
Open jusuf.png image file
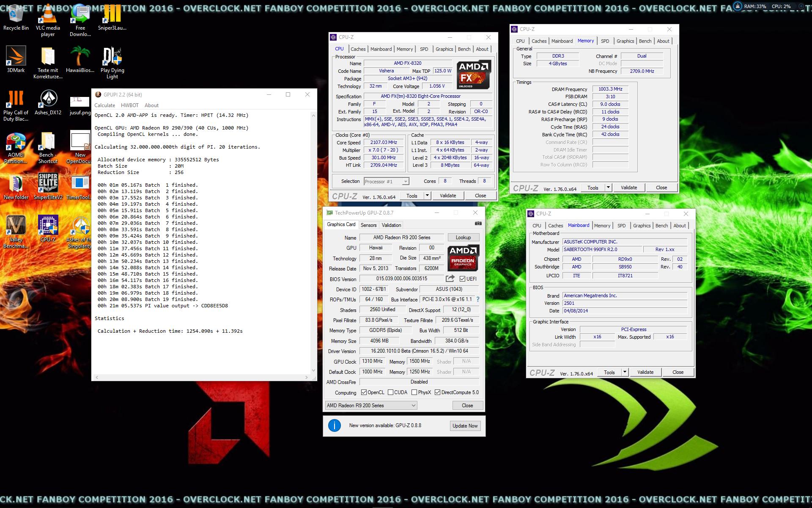[80, 105]
